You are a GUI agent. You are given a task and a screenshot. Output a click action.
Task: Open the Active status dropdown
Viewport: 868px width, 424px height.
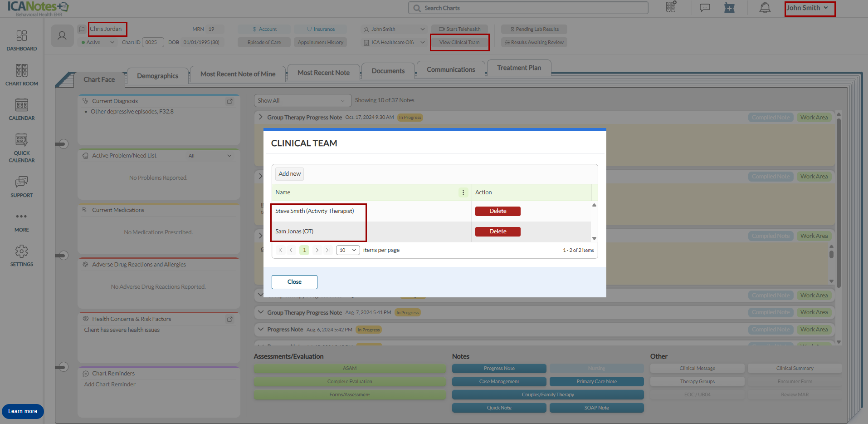tap(98, 42)
